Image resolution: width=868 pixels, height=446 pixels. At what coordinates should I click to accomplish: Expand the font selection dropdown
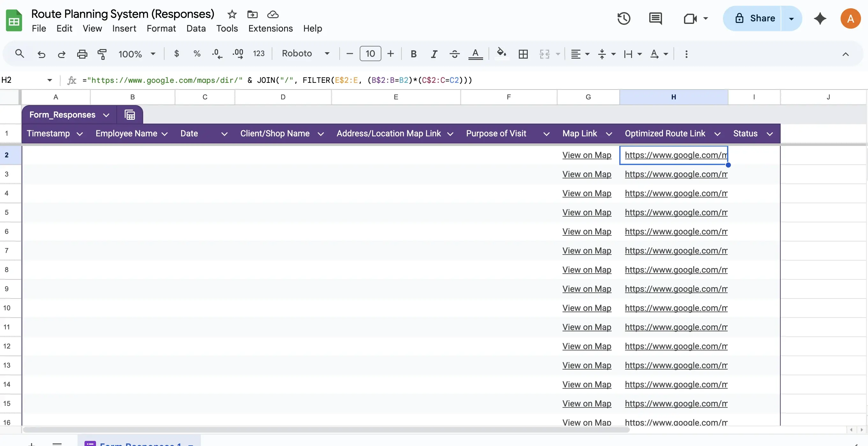327,53
